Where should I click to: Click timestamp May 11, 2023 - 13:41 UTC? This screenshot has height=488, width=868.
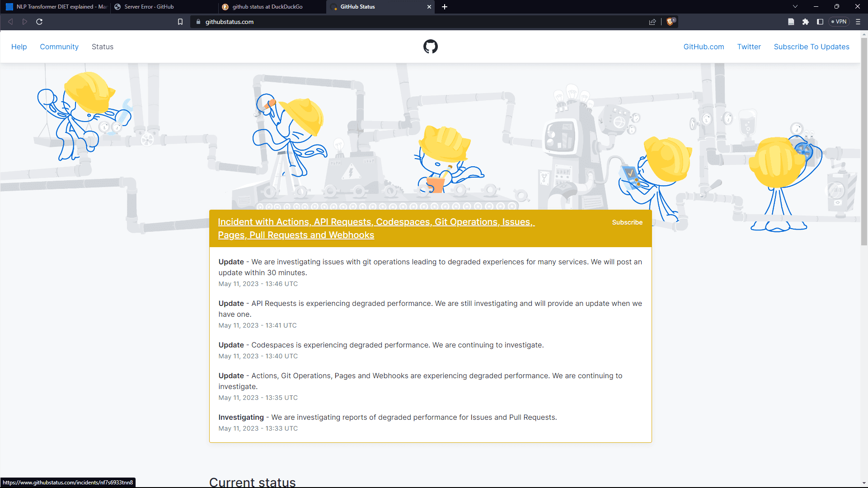258,325
